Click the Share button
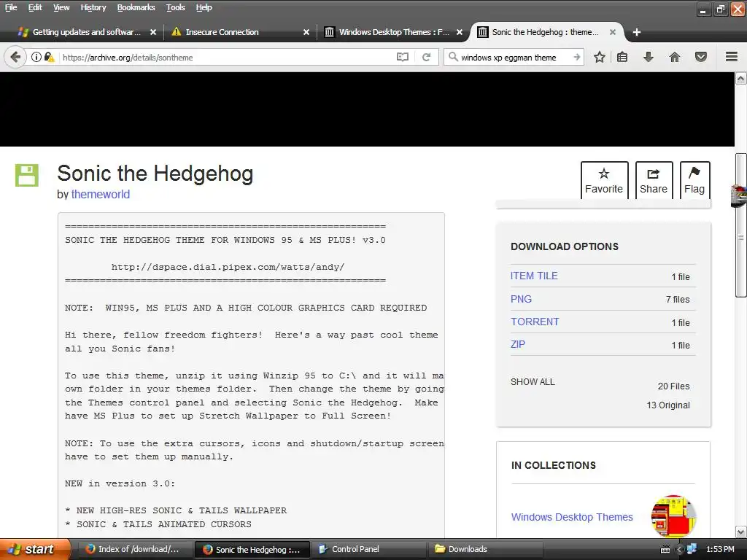Screen dimensions: 747x560 click(654, 180)
